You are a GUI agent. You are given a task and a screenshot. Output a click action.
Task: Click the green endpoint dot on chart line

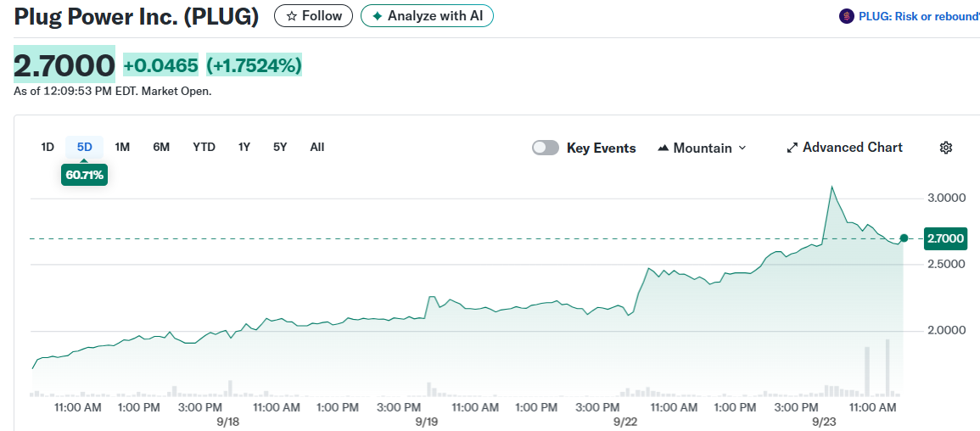(903, 238)
